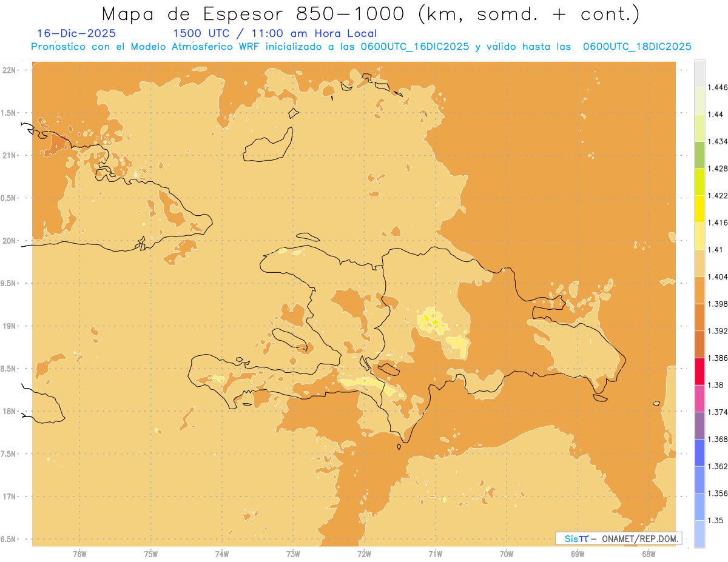The height and width of the screenshot is (562, 728).
Task: Click the legend value "1.374"
Action: [x=718, y=412]
